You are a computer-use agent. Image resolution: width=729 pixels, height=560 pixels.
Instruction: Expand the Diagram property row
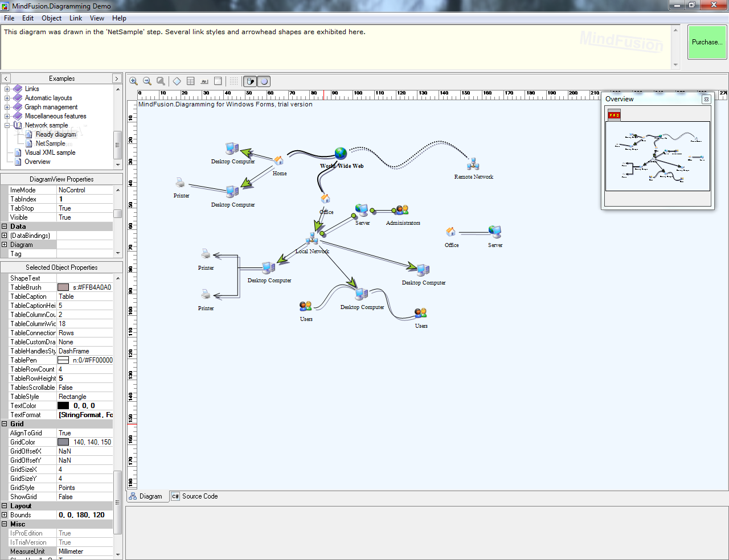[5, 245]
